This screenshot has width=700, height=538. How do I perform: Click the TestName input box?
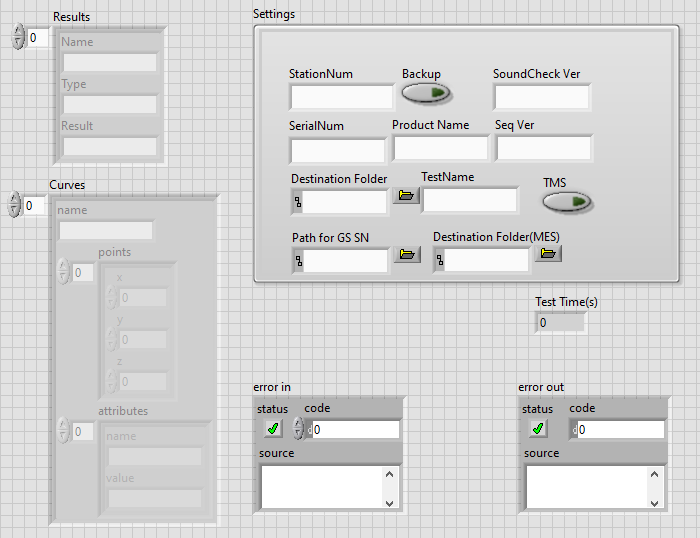(x=470, y=200)
